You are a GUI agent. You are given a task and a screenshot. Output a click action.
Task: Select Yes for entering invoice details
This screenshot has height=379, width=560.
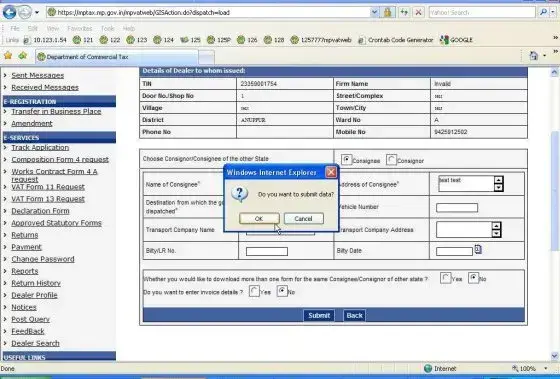pos(254,291)
